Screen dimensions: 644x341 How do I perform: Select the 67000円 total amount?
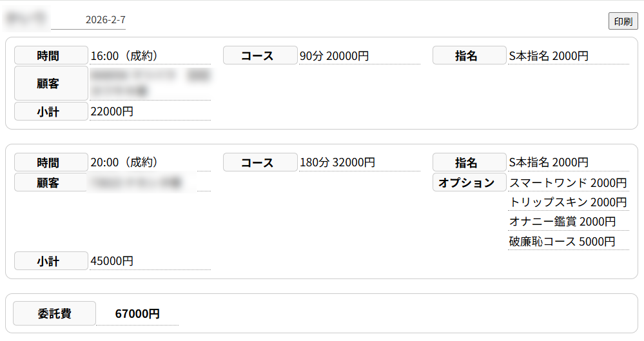point(137,314)
